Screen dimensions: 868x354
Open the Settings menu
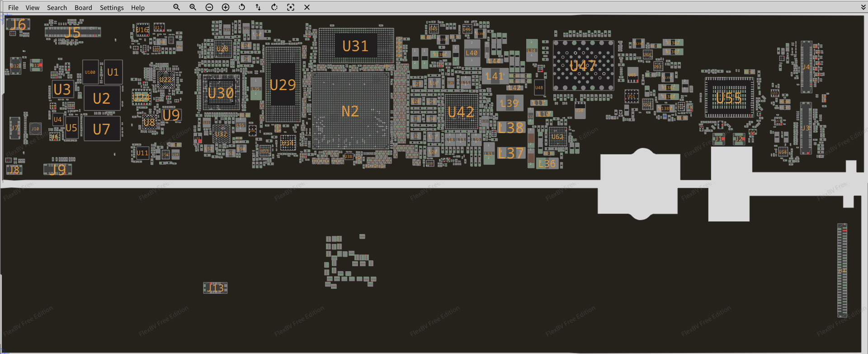112,8
